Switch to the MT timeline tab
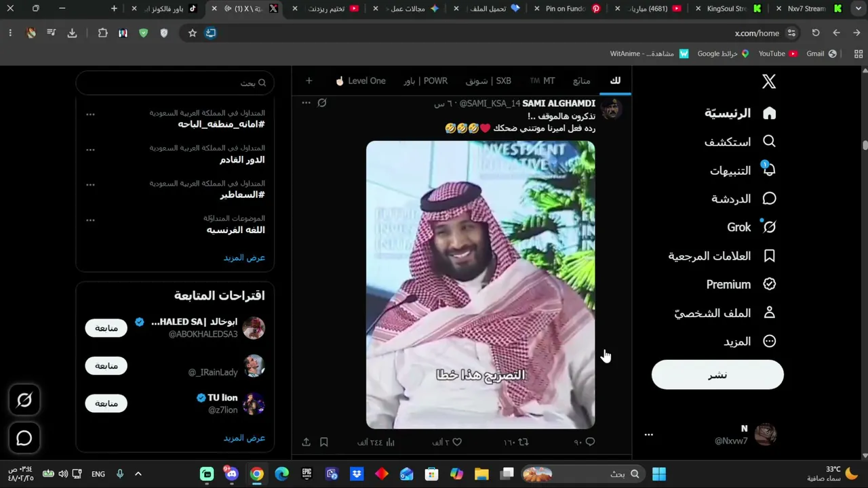868x488 pixels. 542,81
